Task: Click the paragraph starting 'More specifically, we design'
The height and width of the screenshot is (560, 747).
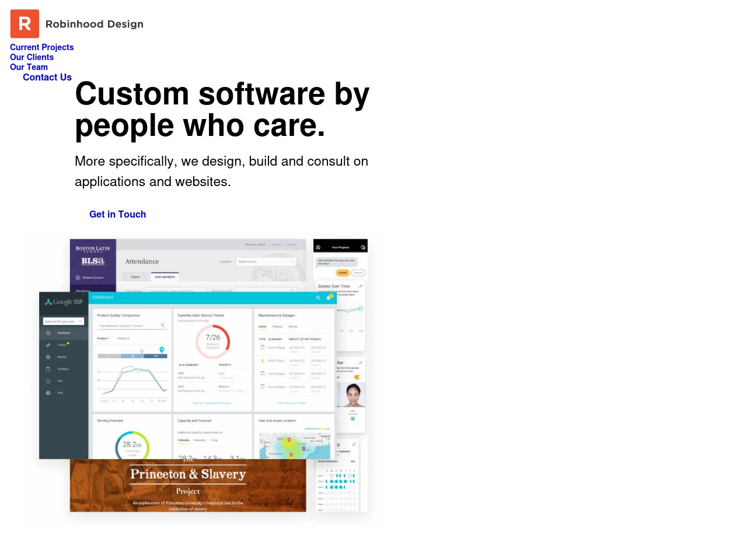Action: pyautogui.click(x=222, y=171)
